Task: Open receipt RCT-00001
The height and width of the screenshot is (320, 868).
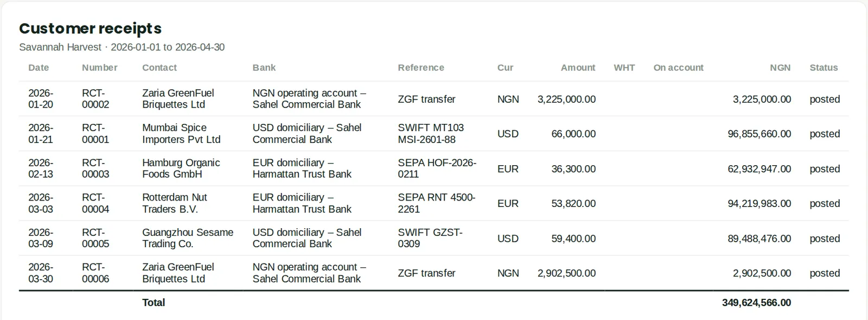Action: 95,134
